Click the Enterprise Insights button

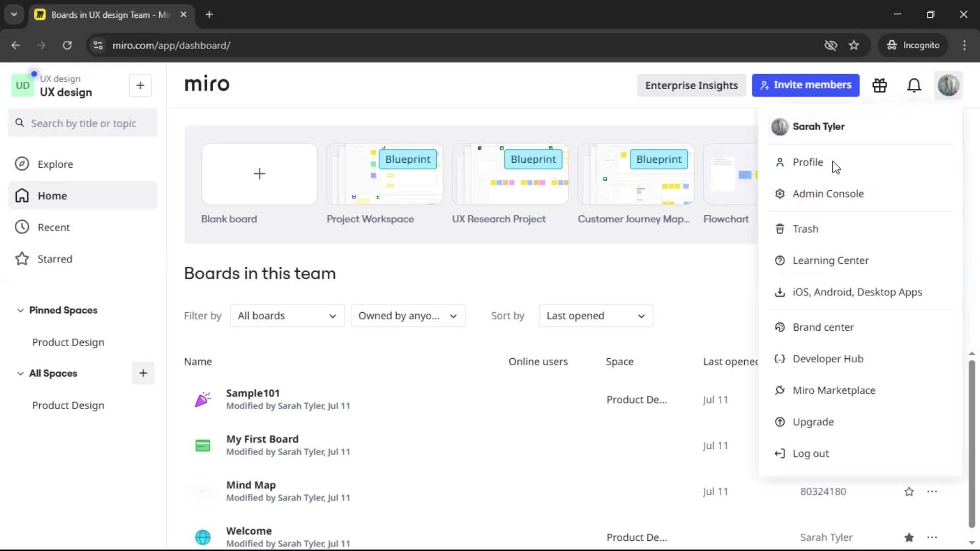(x=691, y=85)
